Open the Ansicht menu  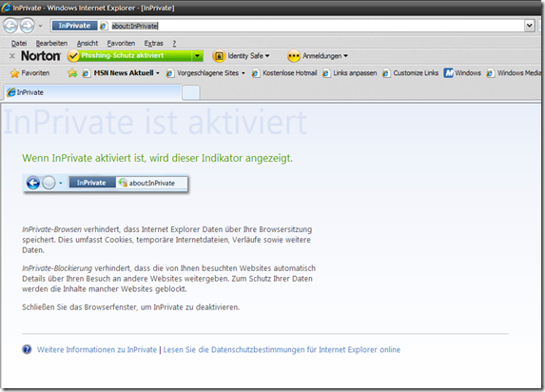tap(88, 43)
